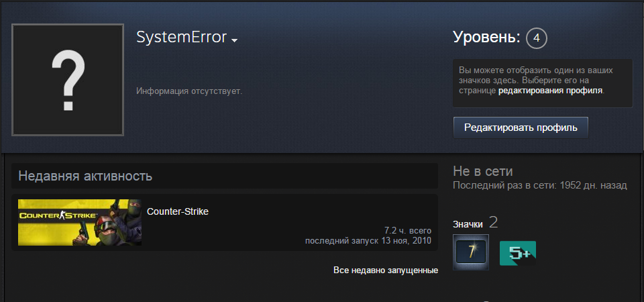This screenshot has height=302, width=644.
Task: Click the Не в сети status text
Action: tap(482, 171)
